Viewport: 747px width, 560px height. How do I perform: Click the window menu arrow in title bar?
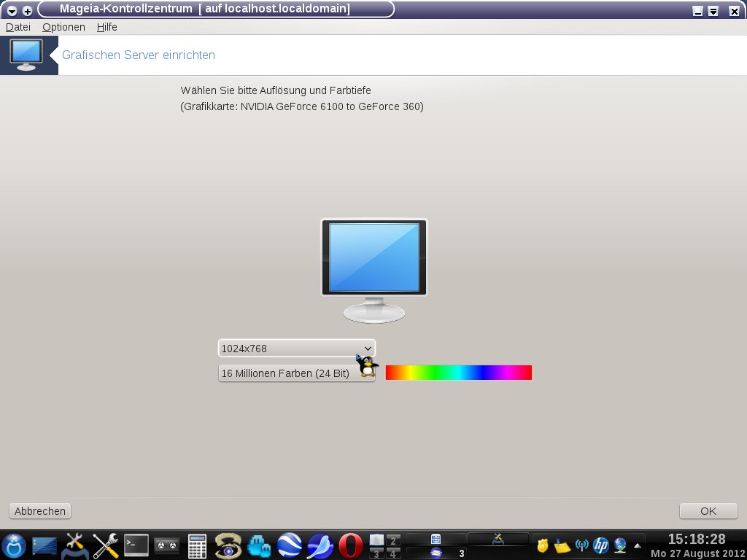pyautogui.click(x=12, y=10)
